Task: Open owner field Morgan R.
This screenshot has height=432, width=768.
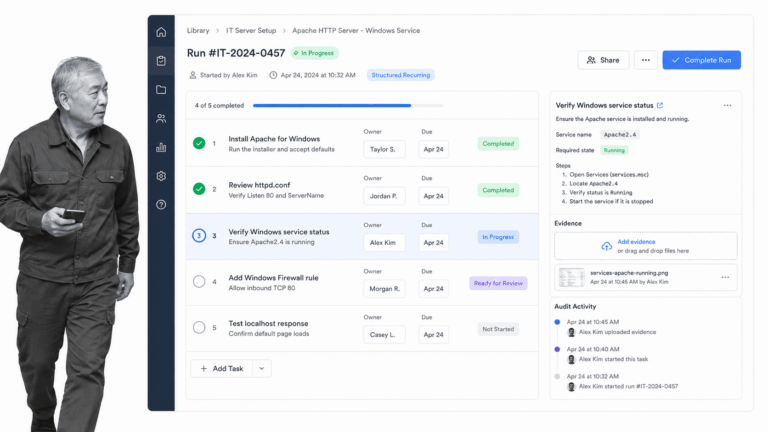Action: coord(384,288)
